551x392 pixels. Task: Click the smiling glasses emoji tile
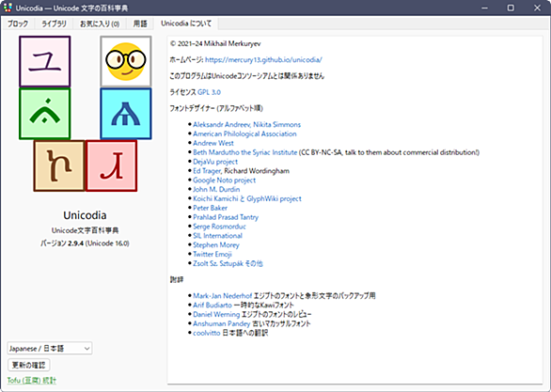(x=126, y=61)
